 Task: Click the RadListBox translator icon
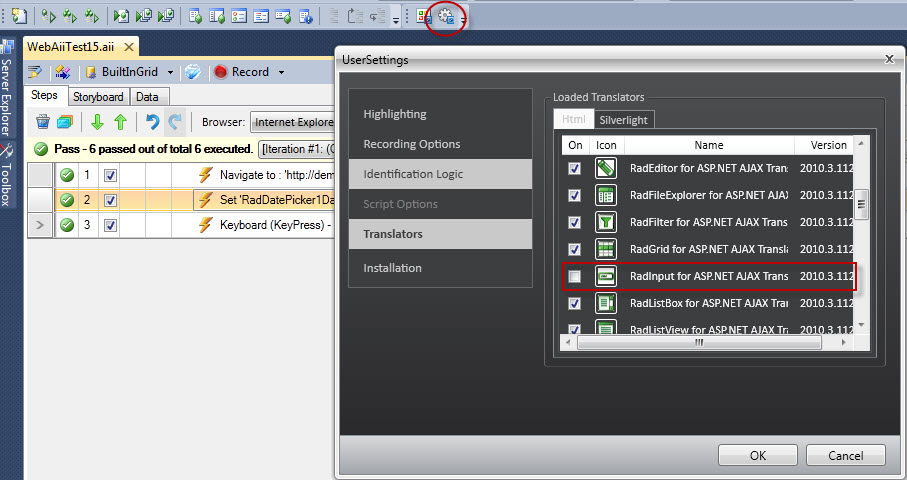606,303
